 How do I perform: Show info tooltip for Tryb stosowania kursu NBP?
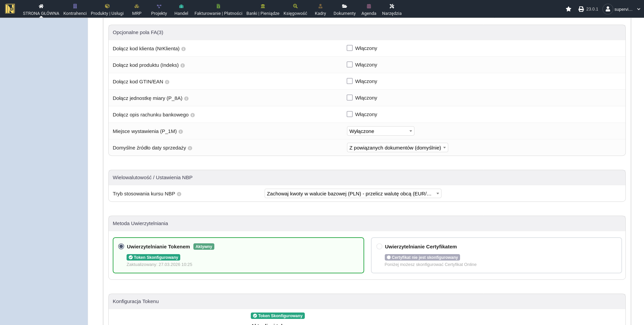coord(179,194)
